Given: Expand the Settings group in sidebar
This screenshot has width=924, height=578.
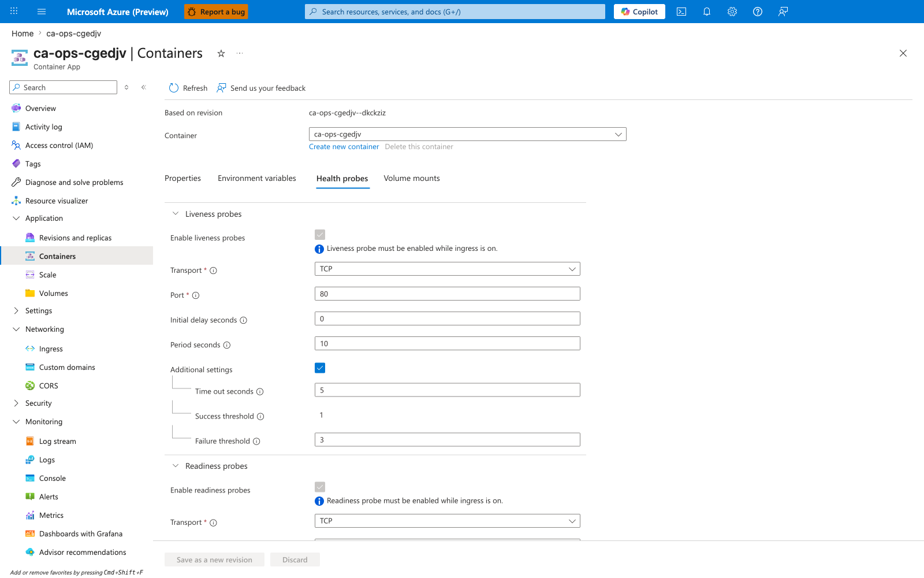Looking at the screenshot, I should click(16, 311).
